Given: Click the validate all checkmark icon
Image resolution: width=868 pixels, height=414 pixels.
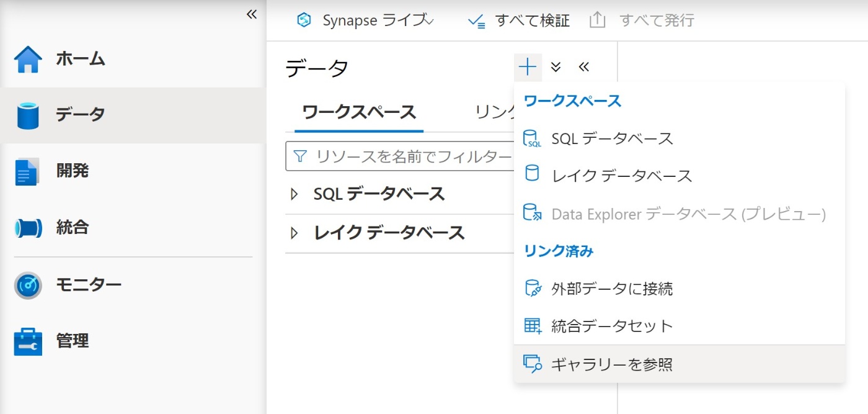Looking at the screenshot, I should (x=476, y=21).
